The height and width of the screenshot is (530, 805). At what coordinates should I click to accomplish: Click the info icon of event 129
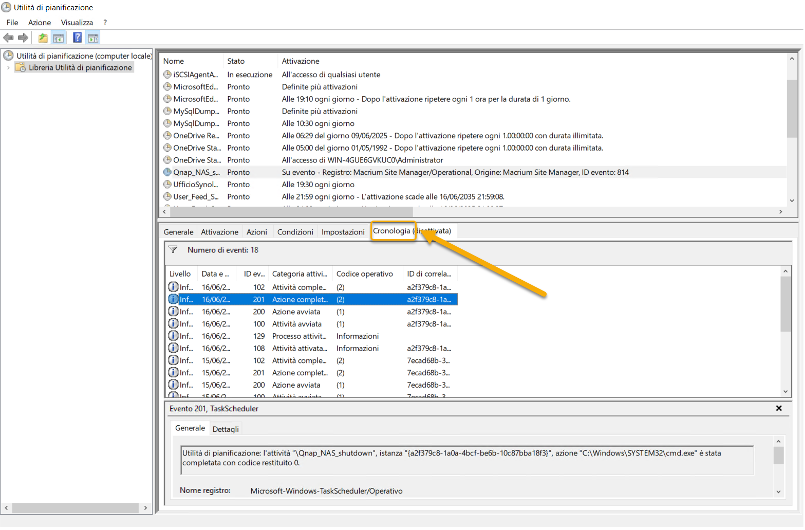point(174,336)
